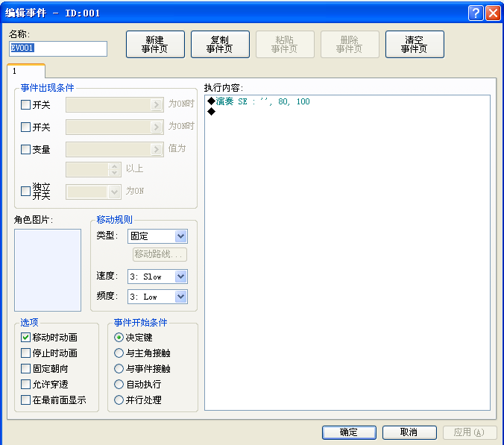The image size is (504, 445).
Task: Clear the page with 清空事件页
Action: pyautogui.click(x=415, y=44)
